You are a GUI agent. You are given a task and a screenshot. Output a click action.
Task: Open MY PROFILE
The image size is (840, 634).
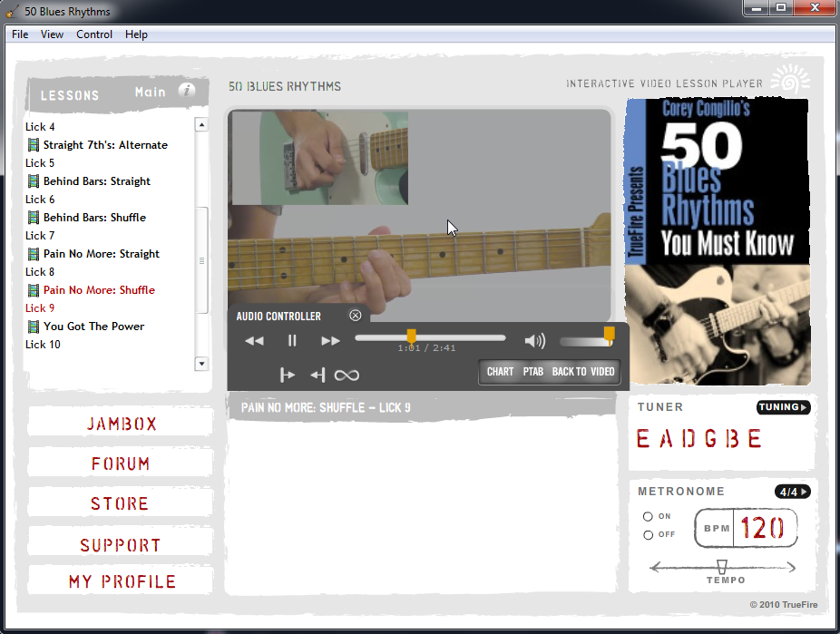[x=121, y=581]
